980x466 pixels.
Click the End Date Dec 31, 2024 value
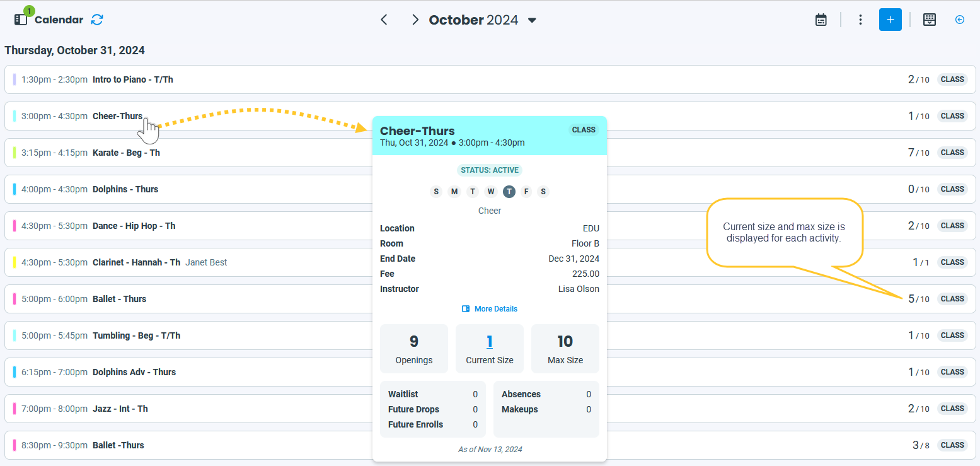[574, 259]
